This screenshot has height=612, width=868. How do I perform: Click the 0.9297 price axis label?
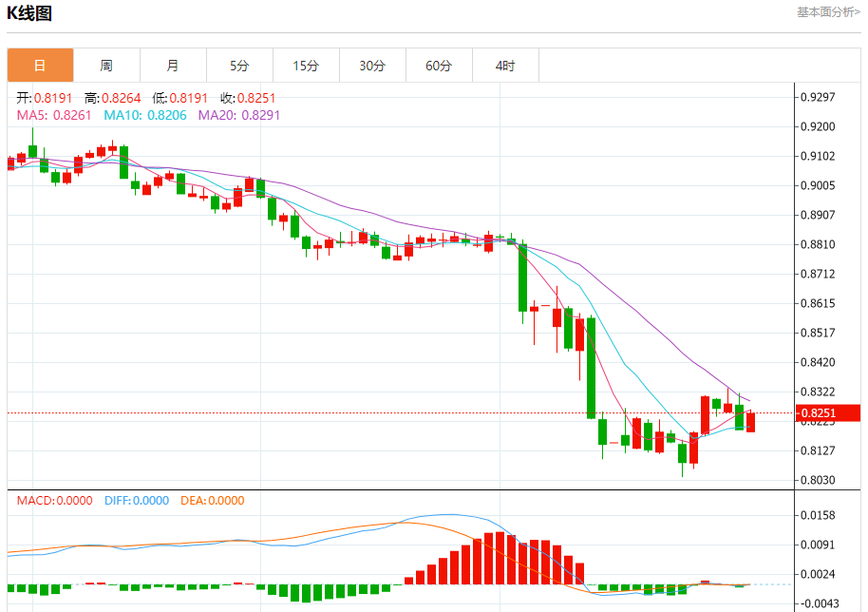click(x=818, y=98)
